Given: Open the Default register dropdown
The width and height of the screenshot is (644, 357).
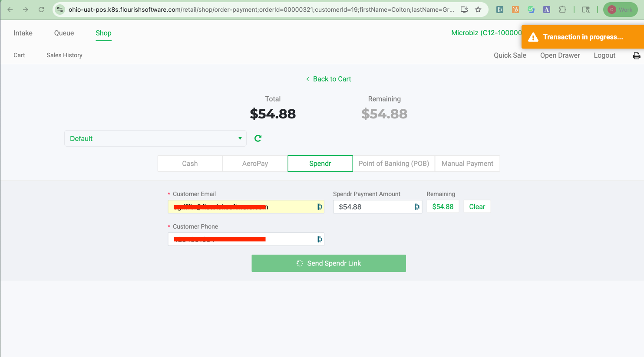Looking at the screenshot, I should 155,138.
